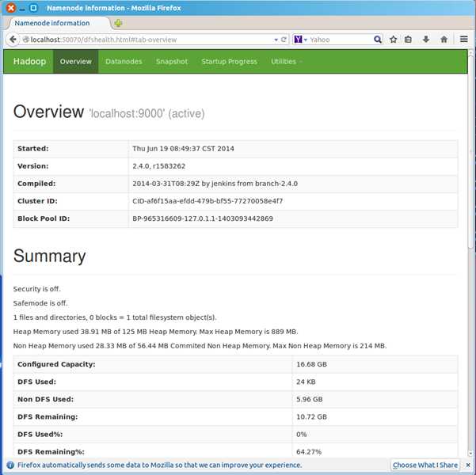Screen dimensions: 476x475
Task: Open the Firefox hamburger menu
Action: point(463,39)
